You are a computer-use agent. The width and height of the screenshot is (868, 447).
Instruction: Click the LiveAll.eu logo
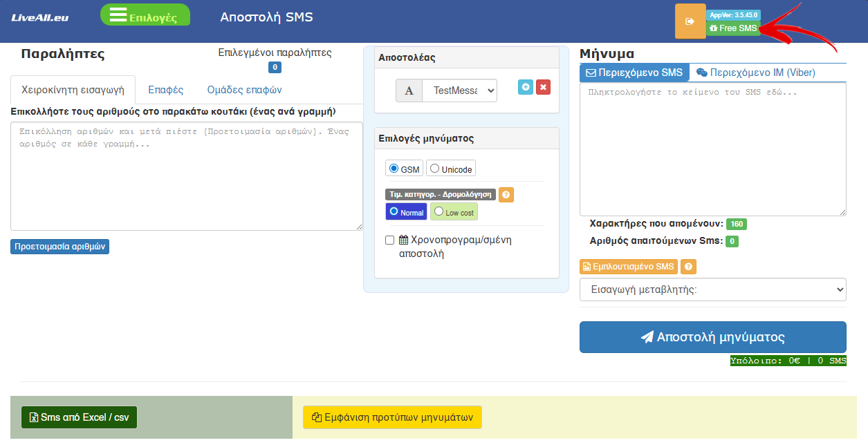point(40,17)
